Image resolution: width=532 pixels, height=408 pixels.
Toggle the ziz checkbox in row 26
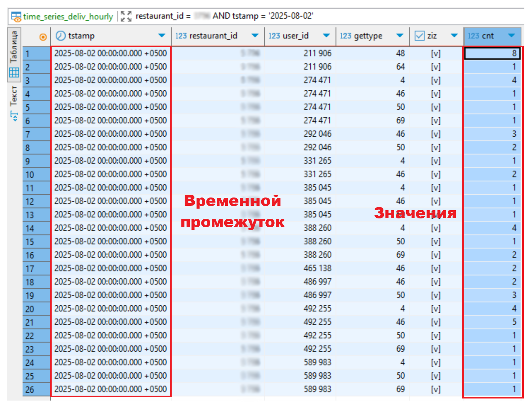(x=435, y=389)
